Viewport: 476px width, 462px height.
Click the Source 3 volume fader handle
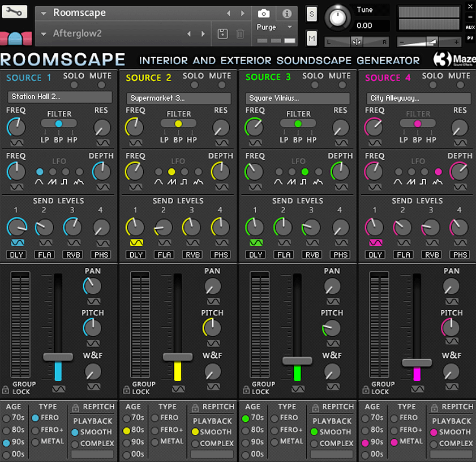[x=297, y=361]
